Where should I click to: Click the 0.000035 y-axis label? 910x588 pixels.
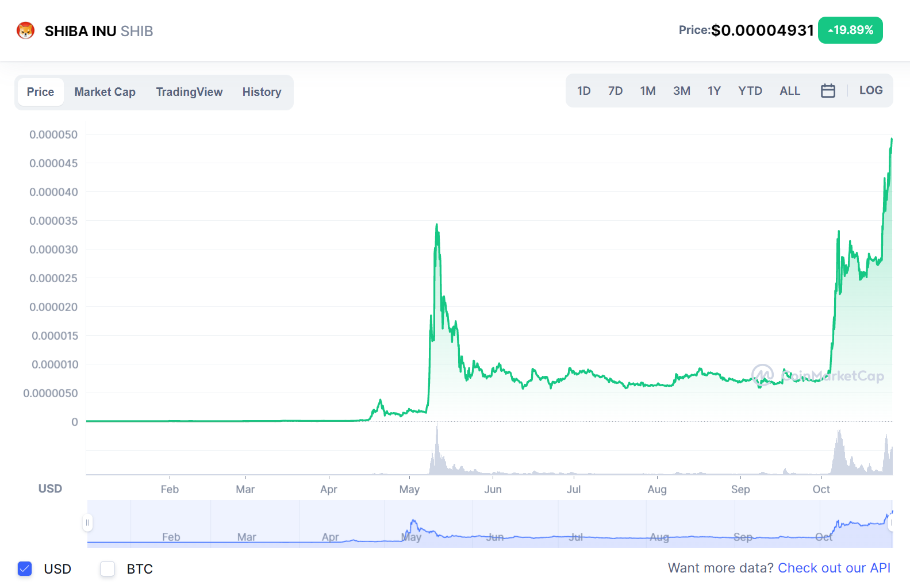53,221
